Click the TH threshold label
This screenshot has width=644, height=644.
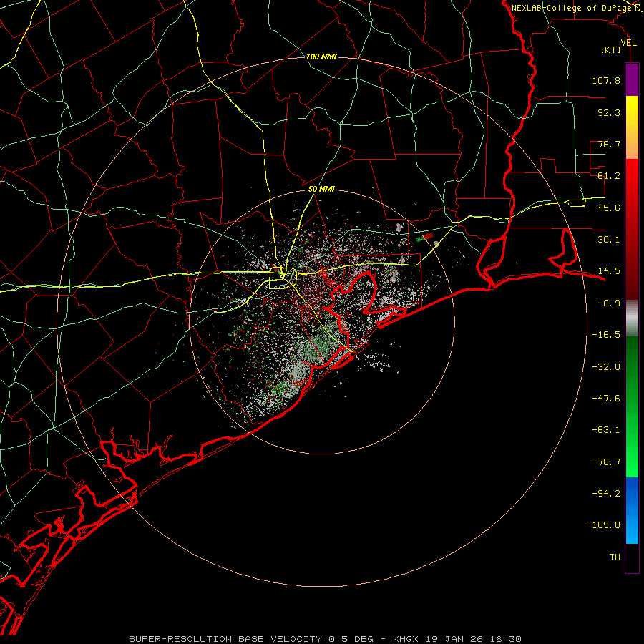click(615, 557)
